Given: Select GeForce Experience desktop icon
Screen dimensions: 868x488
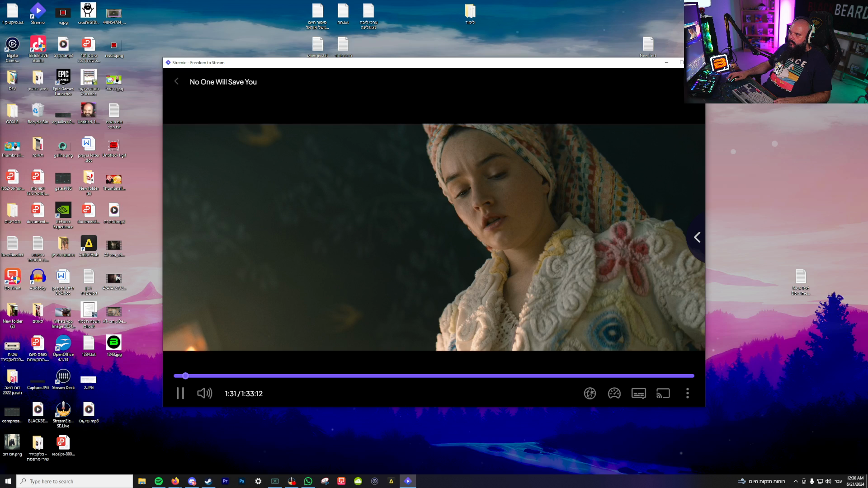Looking at the screenshot, I should (63, 215).
